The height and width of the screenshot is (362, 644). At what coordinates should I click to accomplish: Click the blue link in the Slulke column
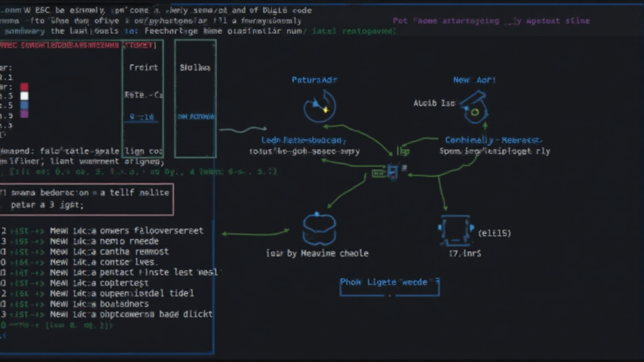tap(195, 117)
